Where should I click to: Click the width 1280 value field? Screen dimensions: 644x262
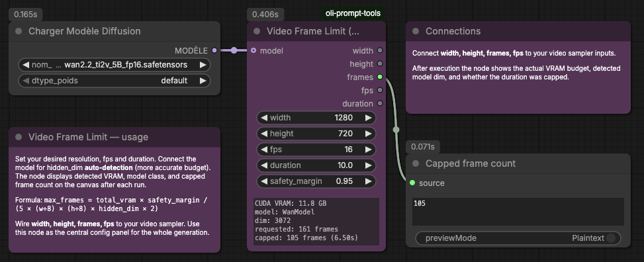point(316,118)
